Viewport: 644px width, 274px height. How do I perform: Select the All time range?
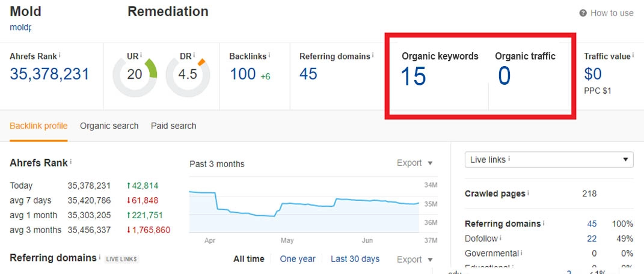(248, 259)
